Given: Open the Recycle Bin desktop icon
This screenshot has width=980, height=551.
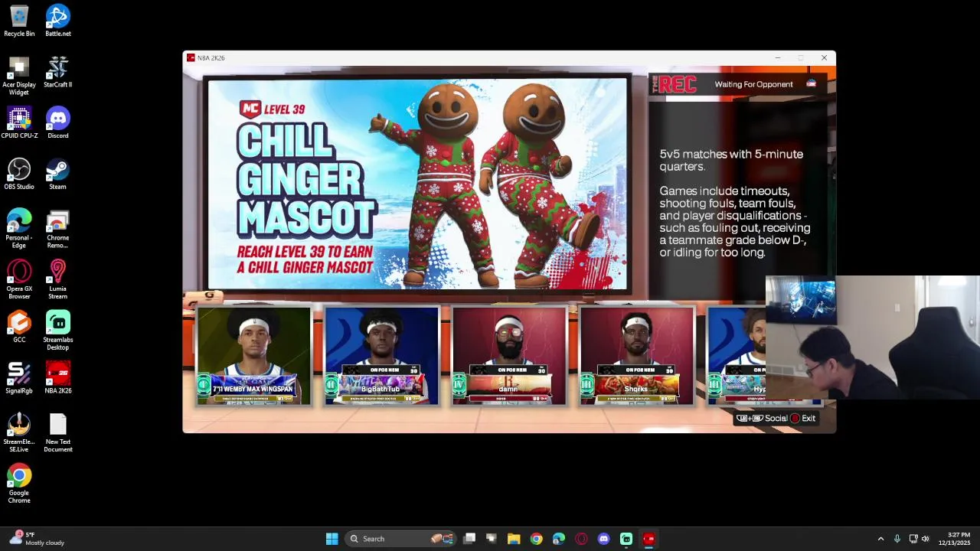Looking at the screenshot, I should [19, 21].
